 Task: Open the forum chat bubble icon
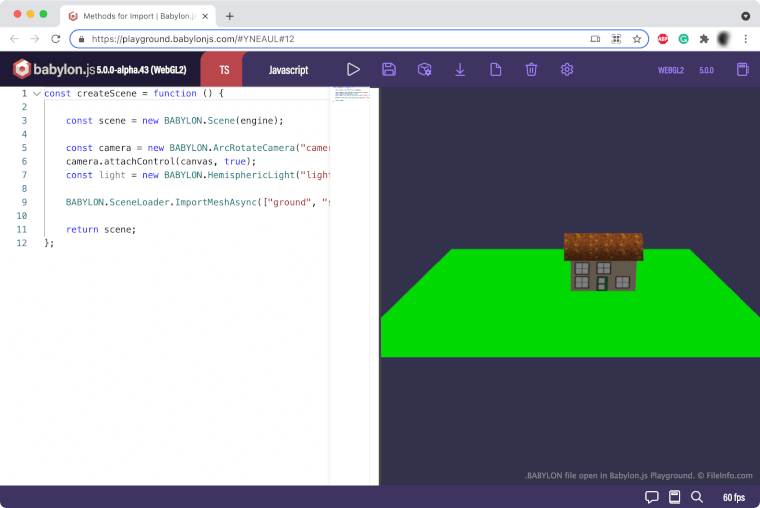tap(652, 497)
